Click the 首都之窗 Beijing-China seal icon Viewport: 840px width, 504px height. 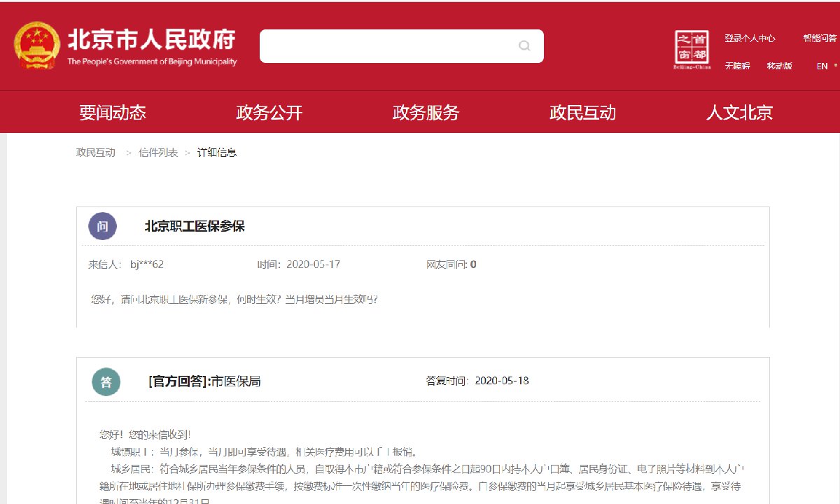[692, 50]
